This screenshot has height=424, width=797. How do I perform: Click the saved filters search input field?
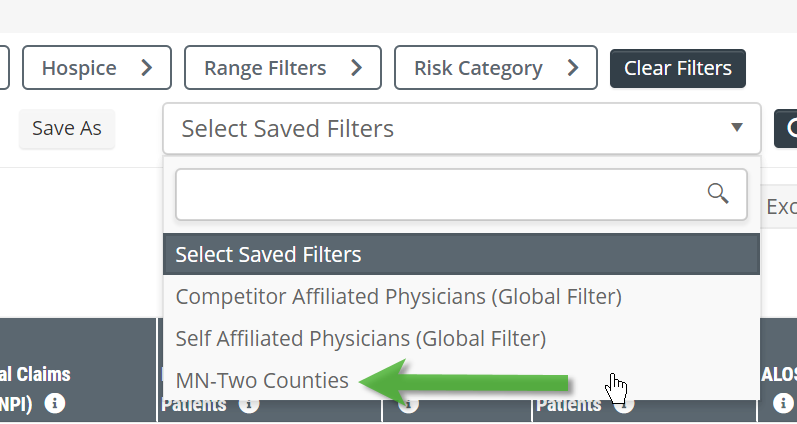(x=462, y=195)
